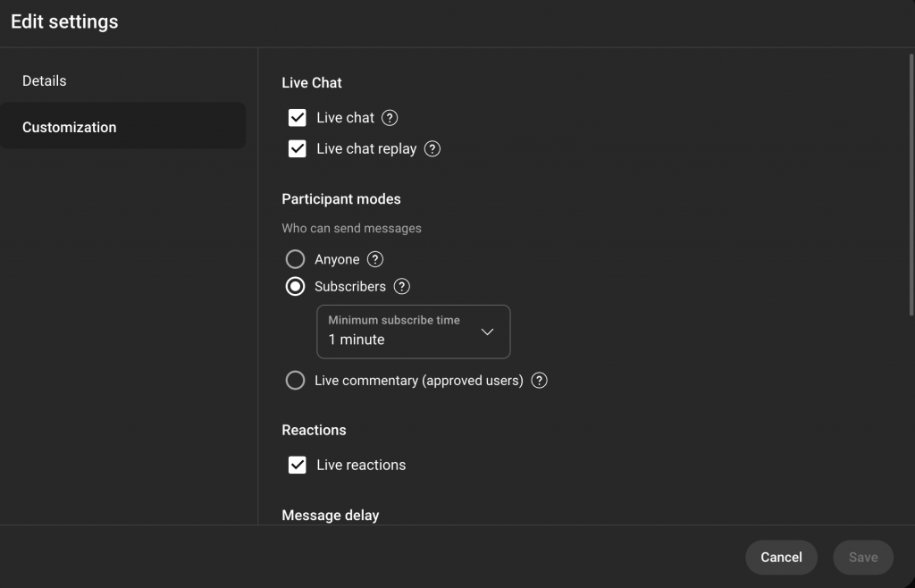
Task: Open help icon next to Subscribers
Action: [402, 287]
